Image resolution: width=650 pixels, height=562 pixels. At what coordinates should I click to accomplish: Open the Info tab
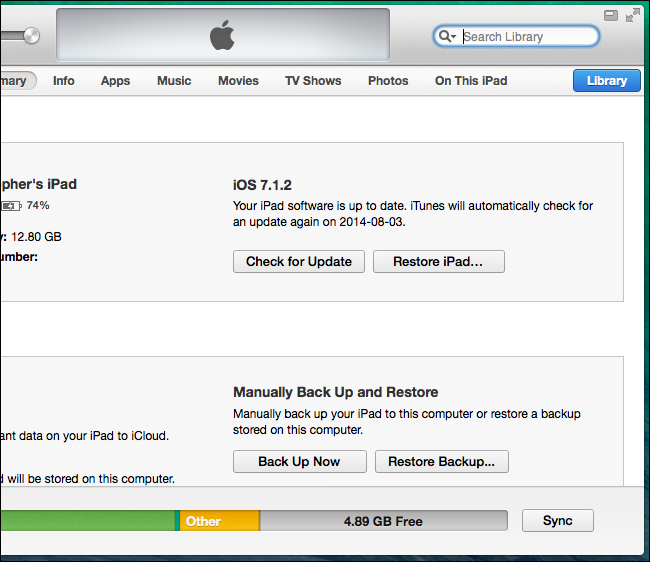[x=64, y=81]
